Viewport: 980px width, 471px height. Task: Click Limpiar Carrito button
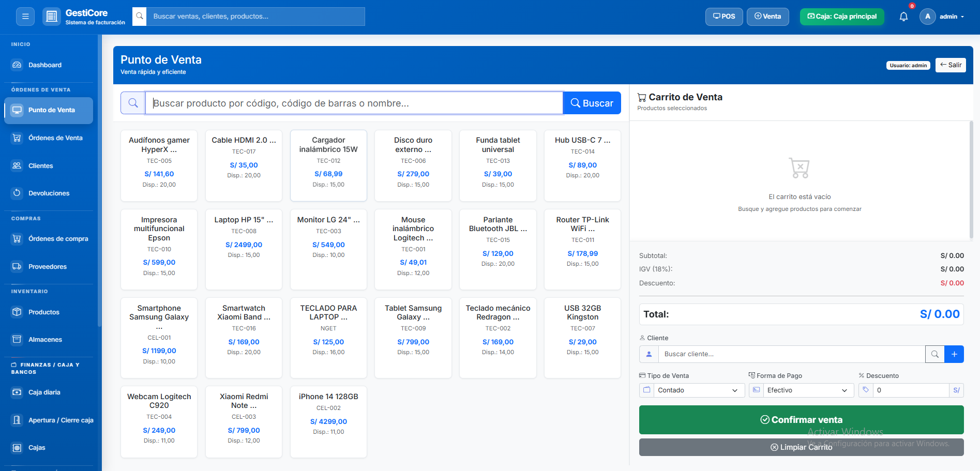(x=802, y=447)
